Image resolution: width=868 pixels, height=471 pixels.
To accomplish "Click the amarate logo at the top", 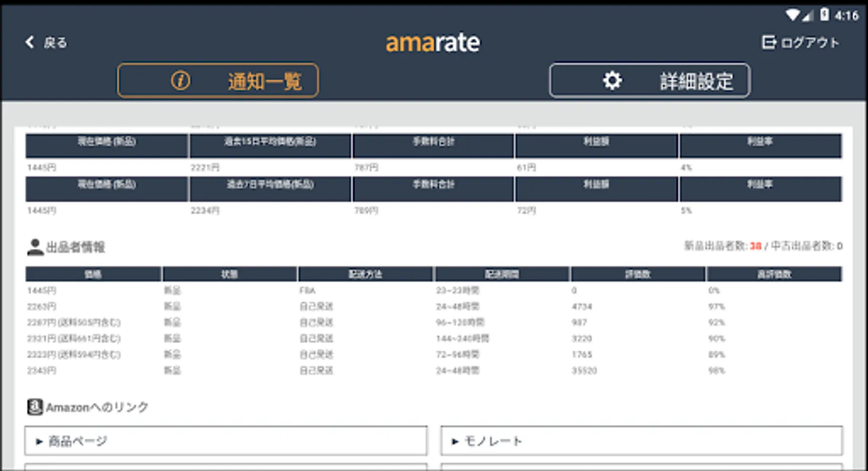I will point(433,42).
